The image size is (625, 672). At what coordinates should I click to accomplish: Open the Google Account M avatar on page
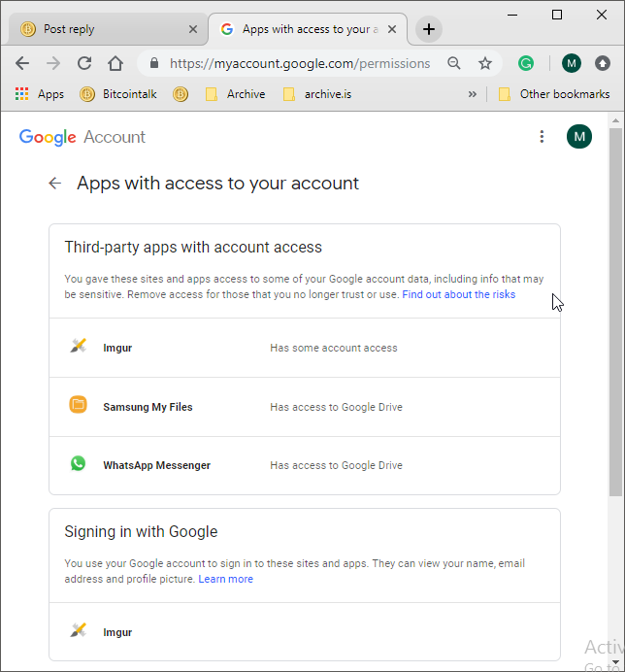point(579,137)
